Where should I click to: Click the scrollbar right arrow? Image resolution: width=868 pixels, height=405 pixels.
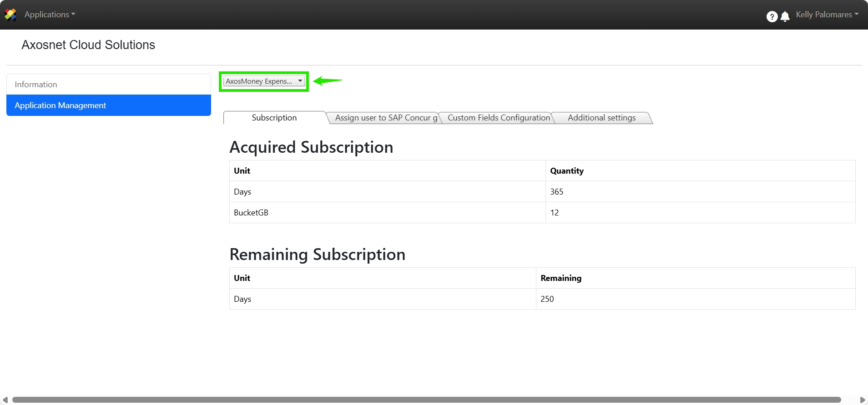point(862,400)
